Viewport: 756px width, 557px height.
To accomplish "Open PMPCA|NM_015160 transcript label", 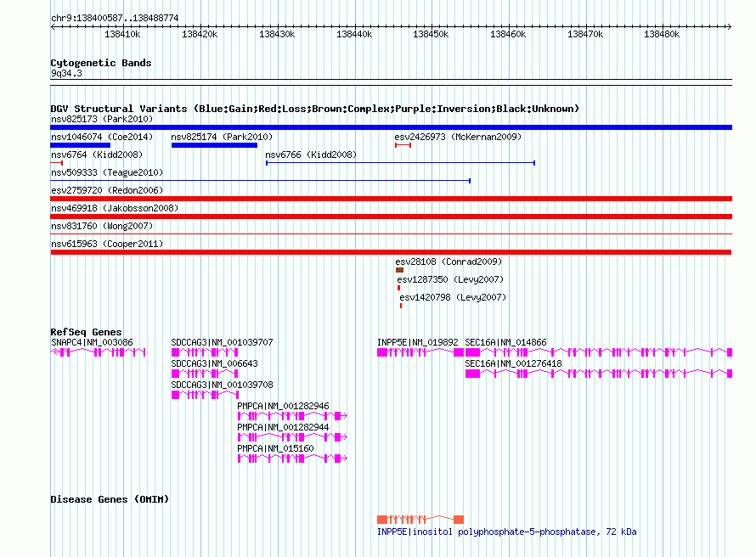I will pos(275,448).
